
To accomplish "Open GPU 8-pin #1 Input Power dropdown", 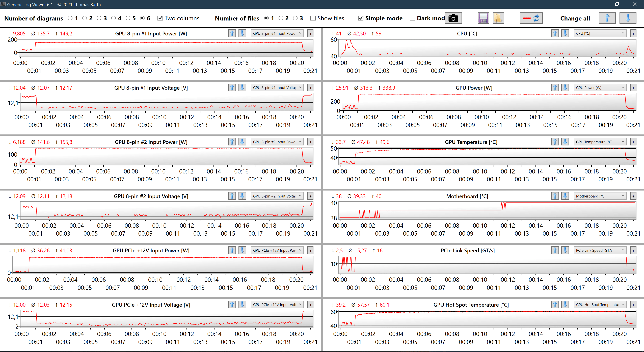I will point(277,33).
